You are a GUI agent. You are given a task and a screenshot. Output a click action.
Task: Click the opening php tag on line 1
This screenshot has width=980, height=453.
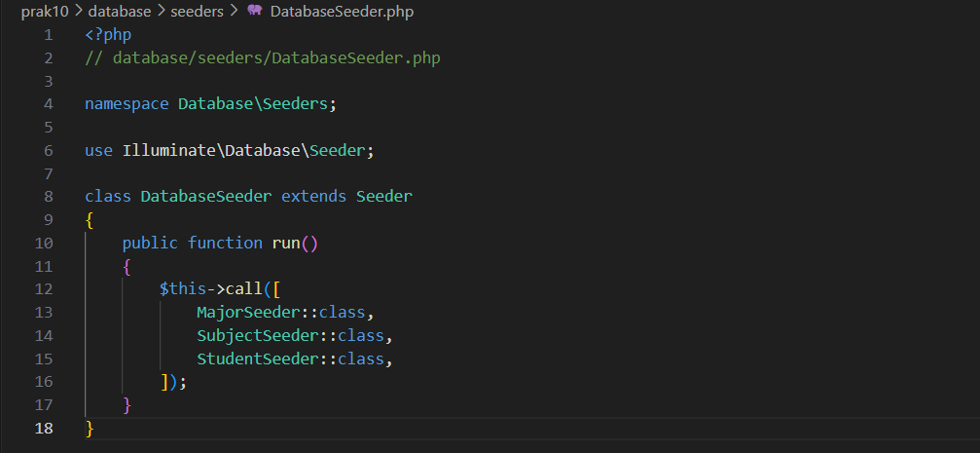click(x=108, y=35)
